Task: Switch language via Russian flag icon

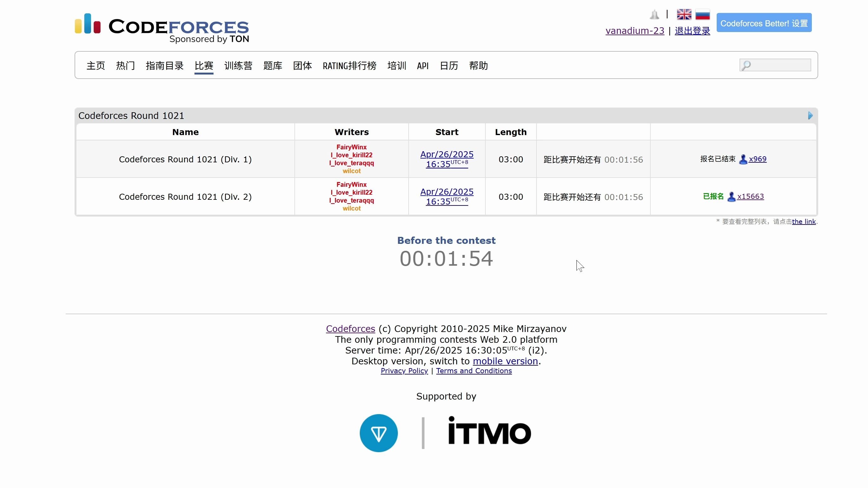Action: pos(703,15)
